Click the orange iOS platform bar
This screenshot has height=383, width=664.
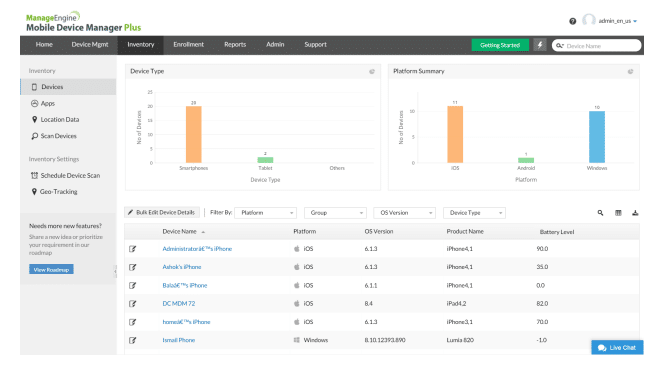tap(455, 134)
